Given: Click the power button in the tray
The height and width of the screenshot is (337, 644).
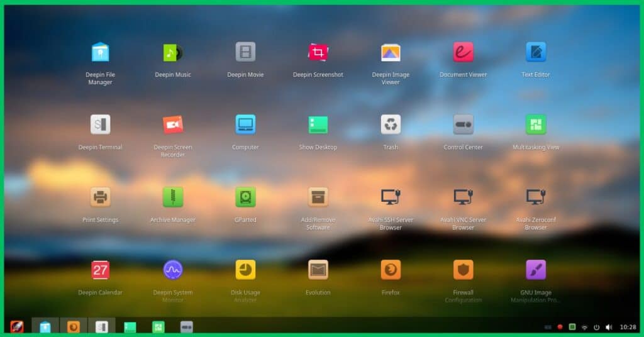Looking at the screenshot, I should 596,327.
